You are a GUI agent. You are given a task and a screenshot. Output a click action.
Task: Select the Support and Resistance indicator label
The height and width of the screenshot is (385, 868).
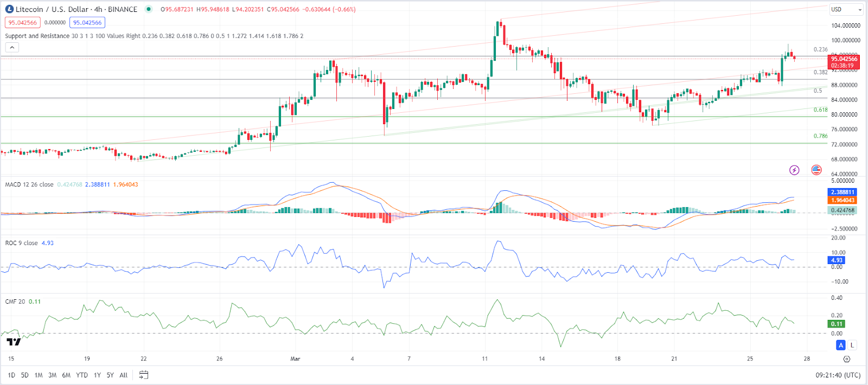click(x=37, y=36)
